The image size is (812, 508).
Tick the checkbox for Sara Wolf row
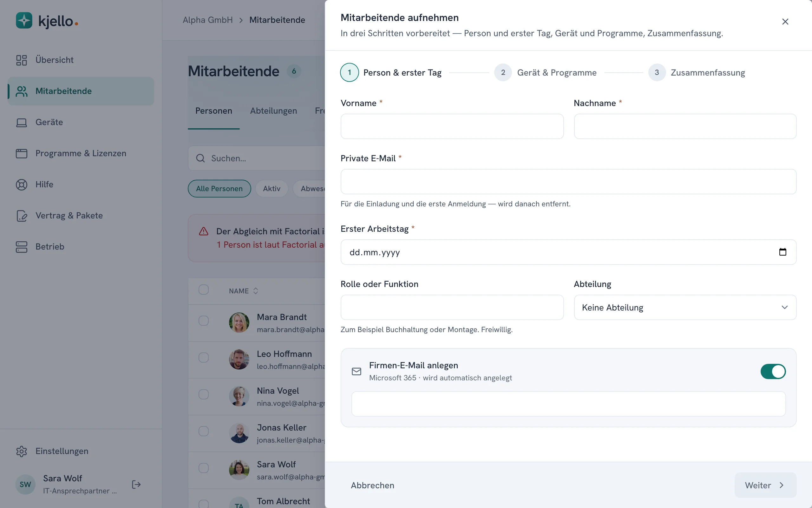pyautogui.click(x=203, y=468)
